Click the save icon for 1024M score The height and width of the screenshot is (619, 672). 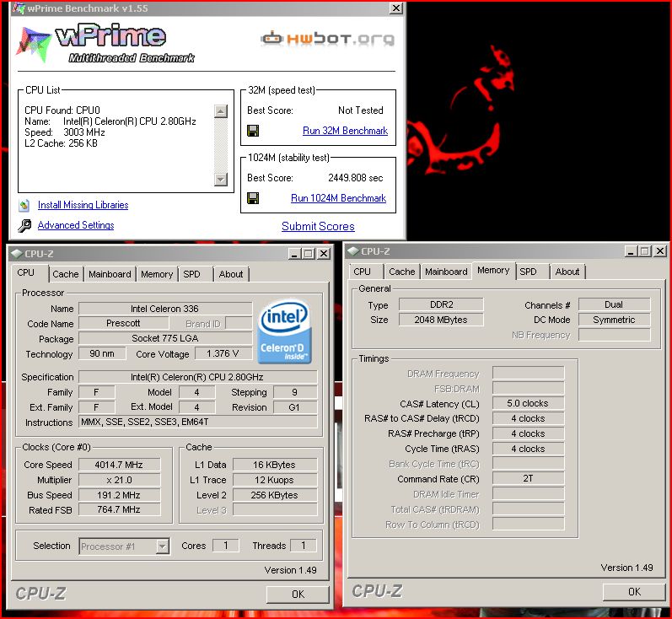coord(253,197)
